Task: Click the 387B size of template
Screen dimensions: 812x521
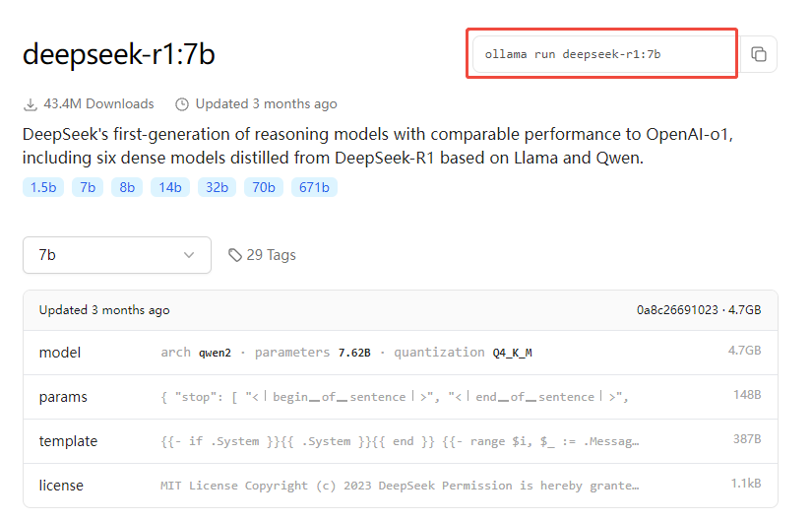Action: pyautogui.click(x=747, y=439)
